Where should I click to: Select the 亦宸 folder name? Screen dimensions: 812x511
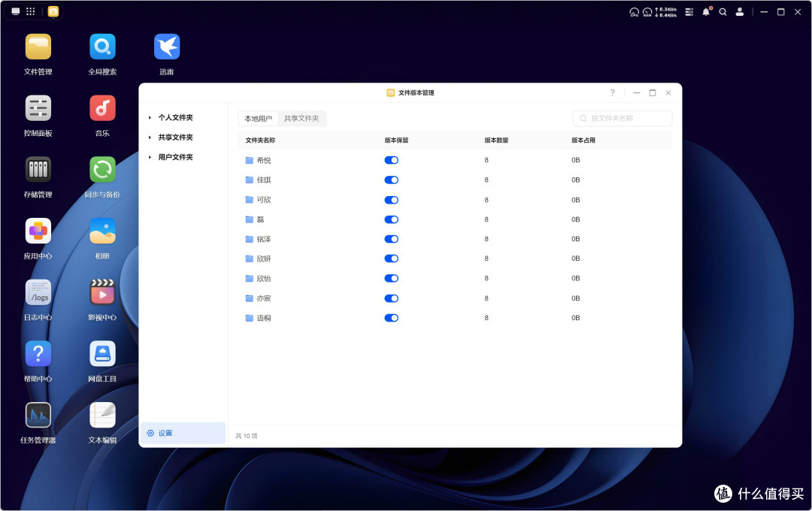pos(264,298)
